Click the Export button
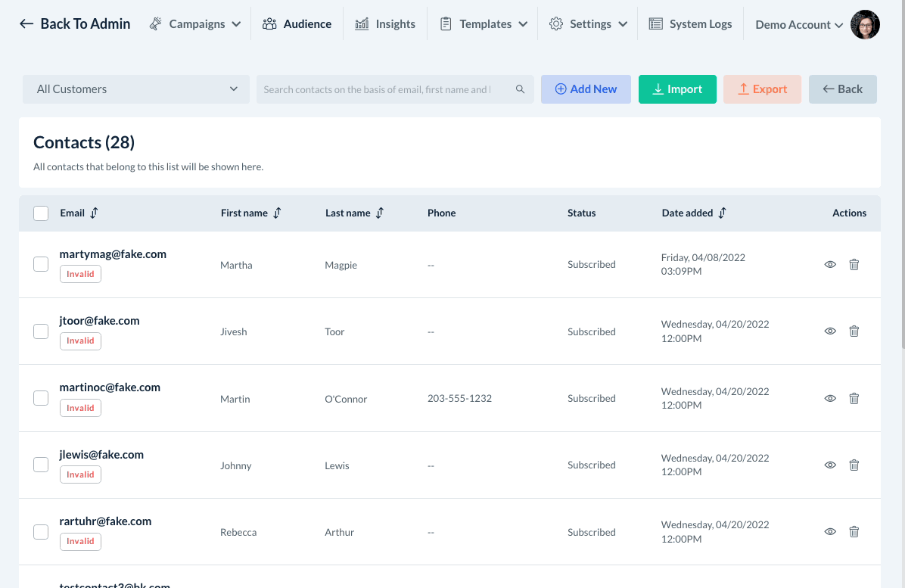 (763, 89)
